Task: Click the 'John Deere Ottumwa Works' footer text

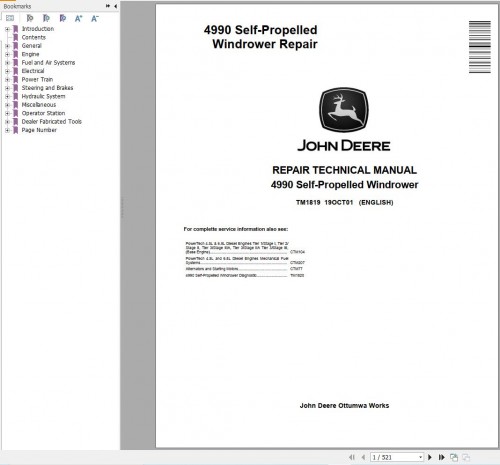Action: (x=344, y=406)
